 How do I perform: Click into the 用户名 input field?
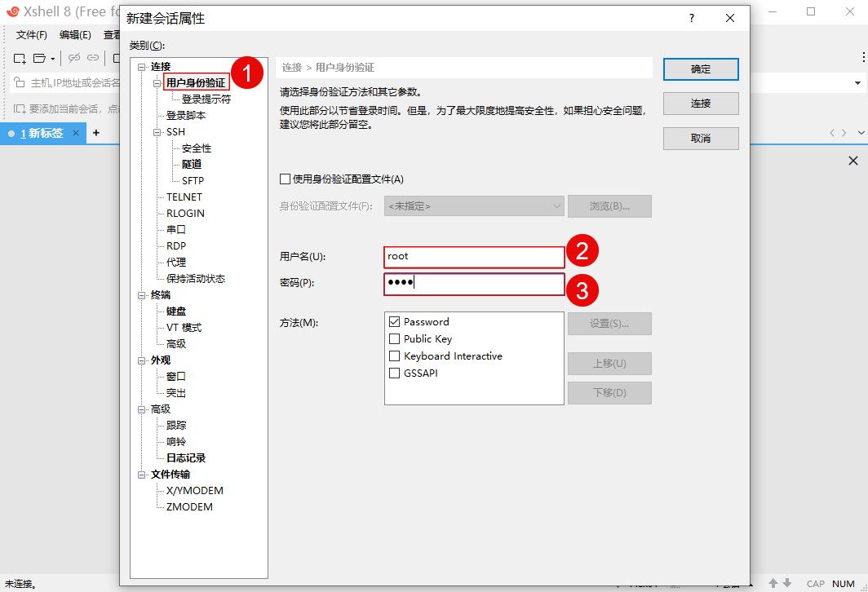474,257
